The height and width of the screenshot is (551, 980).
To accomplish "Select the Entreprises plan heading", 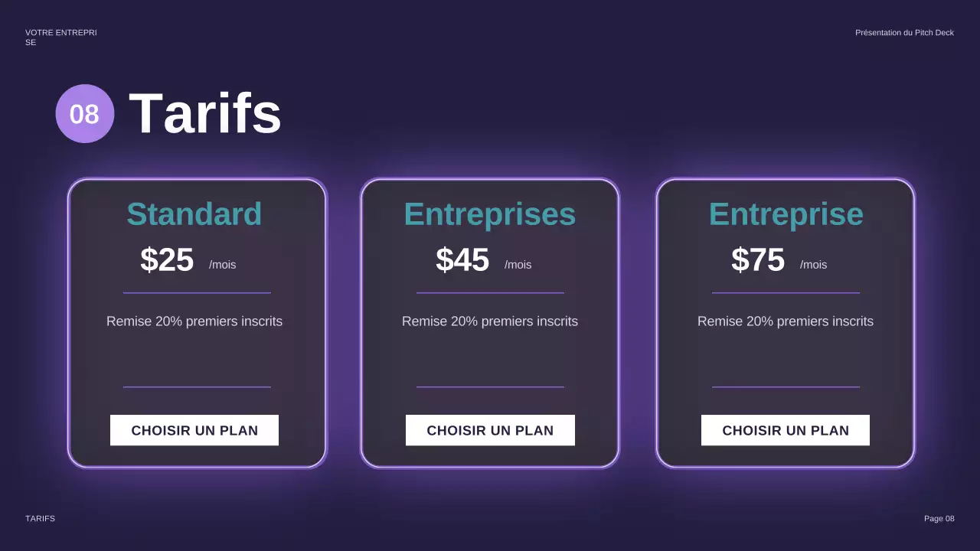I will 490,214.
